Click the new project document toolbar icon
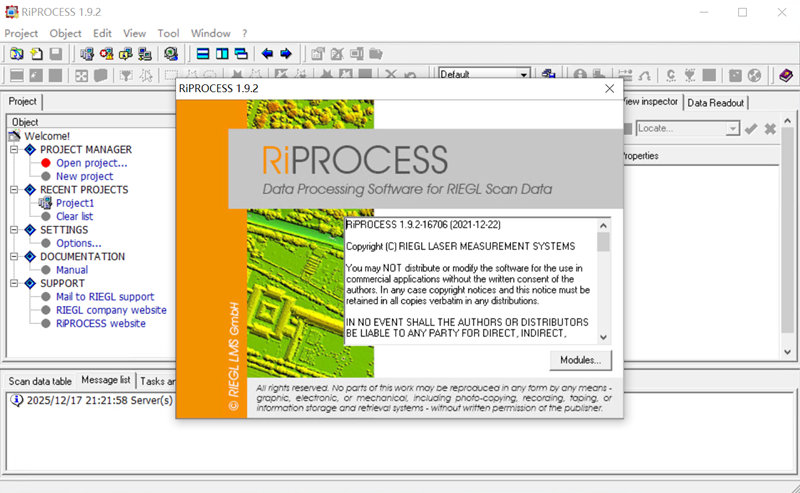This screenshot has height=493, width=800. coord(37,54)
